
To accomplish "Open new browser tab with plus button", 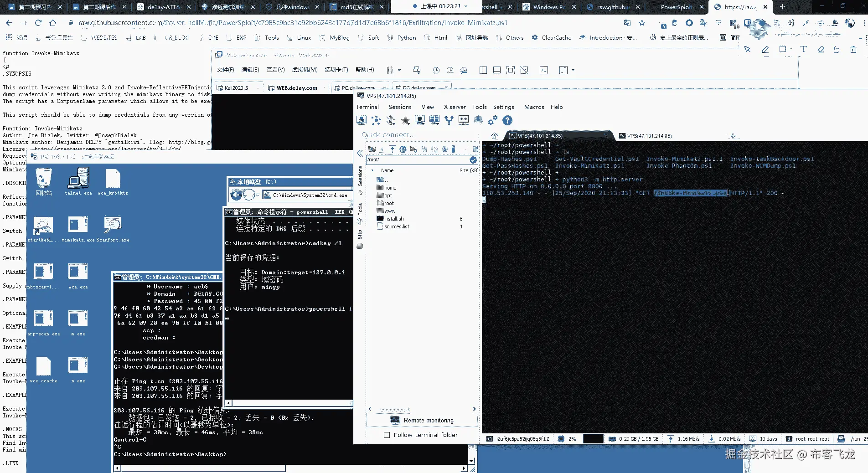I will pyautogui.click(x=782, y=7).
